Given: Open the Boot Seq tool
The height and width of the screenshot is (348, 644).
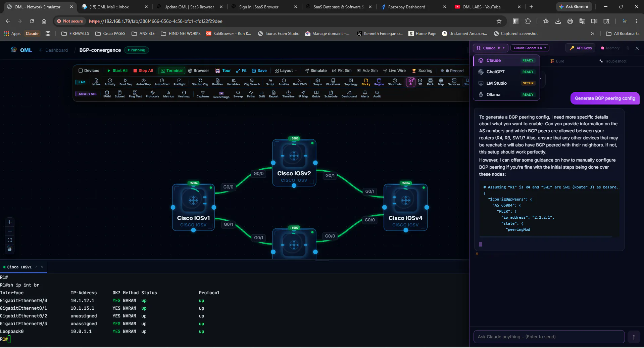Looking at the screenshot, I should pos(126,82).
